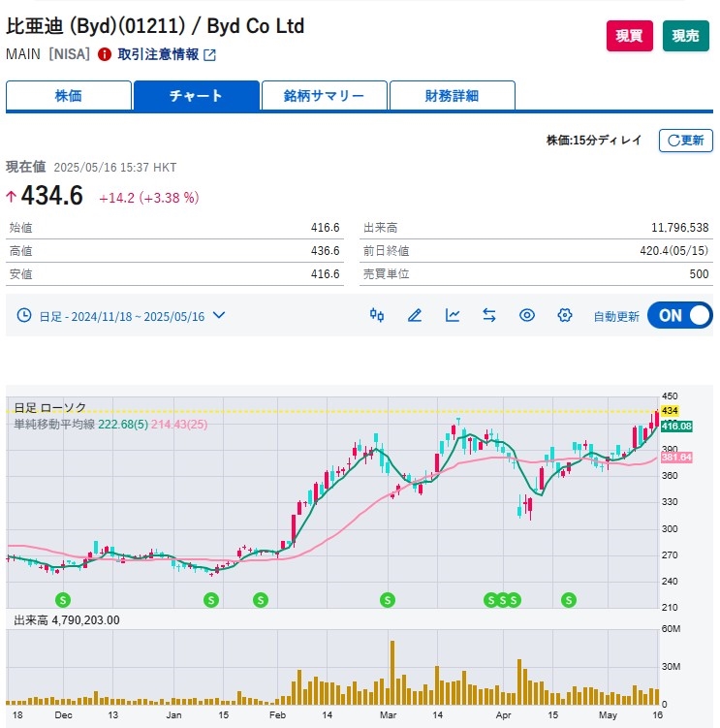Screen dimensions: 720x728
Task: Click the S marker above Dec
Action: [63, 600]
